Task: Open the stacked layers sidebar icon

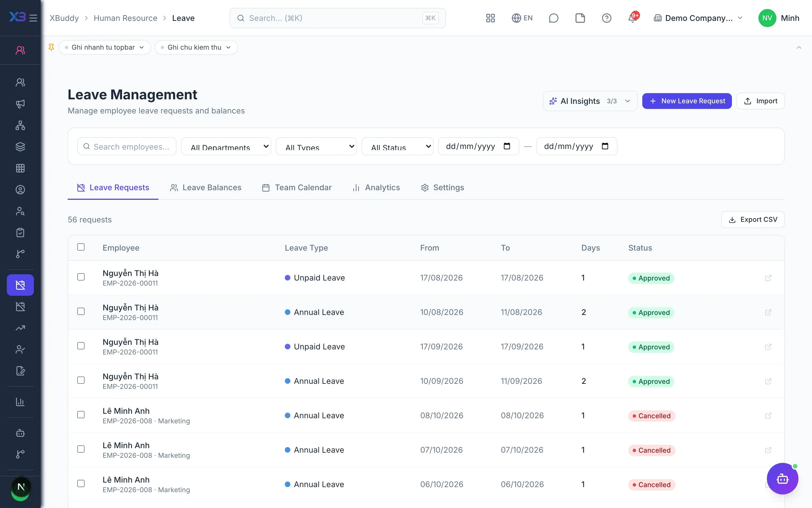Action: (21, 147)
